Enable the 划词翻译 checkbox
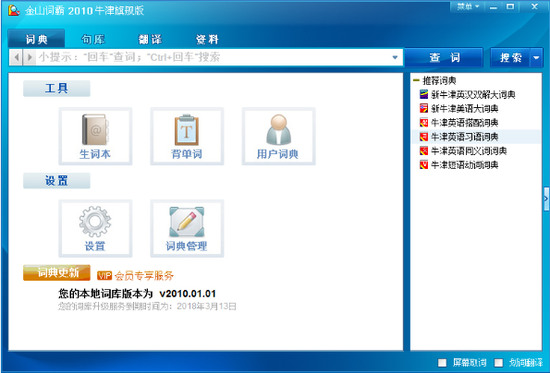Screen dimensions: 550x373 [x=498, y=362]
